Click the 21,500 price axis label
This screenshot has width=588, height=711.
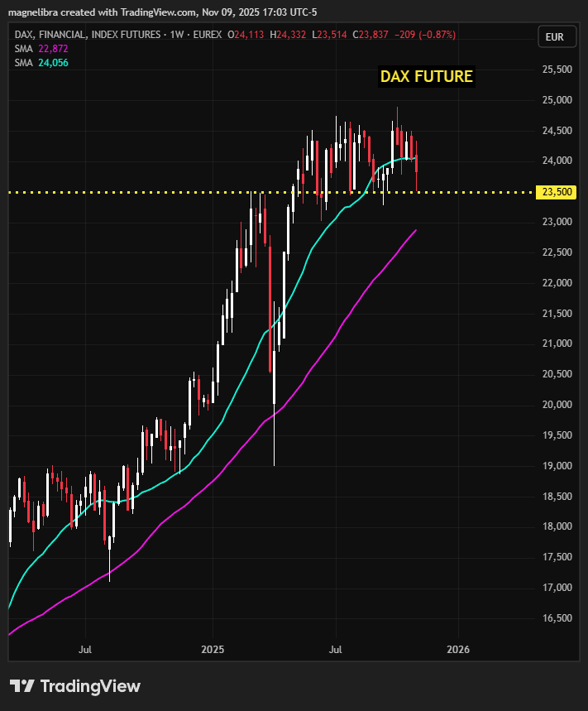tap(557, 314)
